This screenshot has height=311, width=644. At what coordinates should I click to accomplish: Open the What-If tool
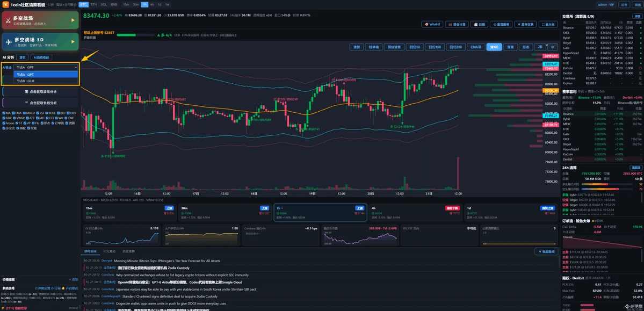tap(433, 24)
